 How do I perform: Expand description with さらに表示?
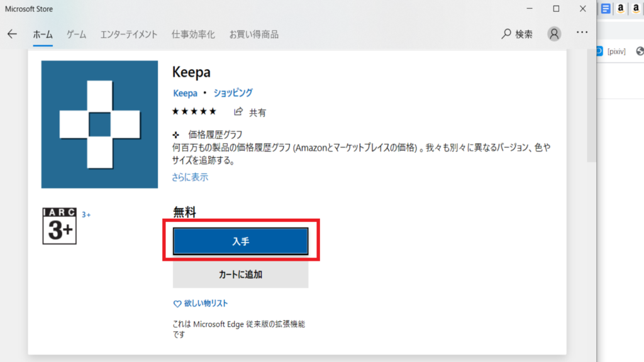(190, 177)
